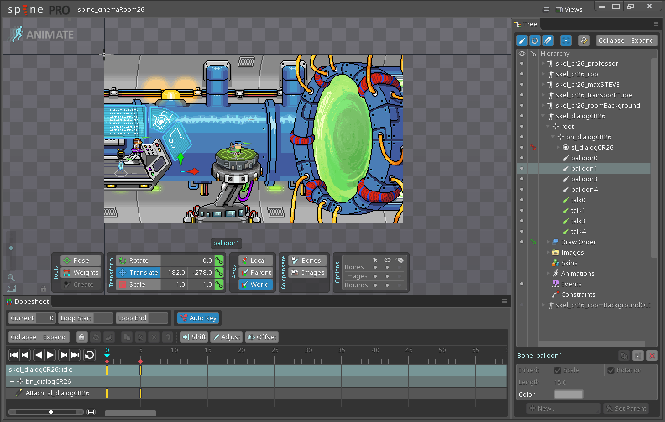Image resolution: width=665 pixels, height=422 pixels.
Task: Click red key icon beside sl_dialogCR26 slot
Action: click(x=533, y=148)
